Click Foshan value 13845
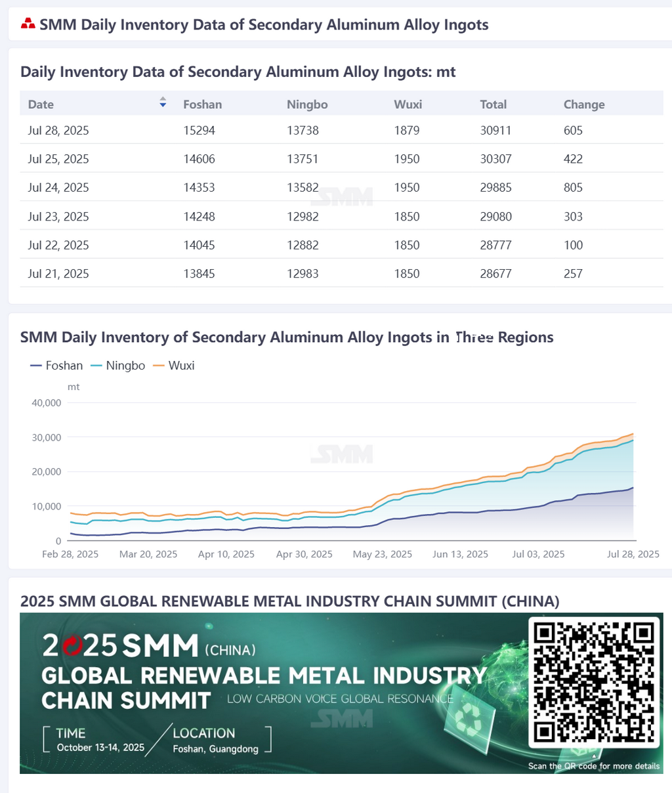The image size is (672, 793). click(199, 274)
